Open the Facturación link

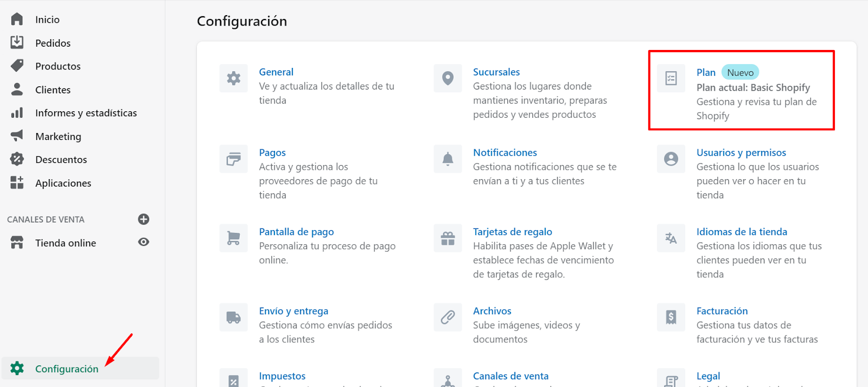coord(722,311)
